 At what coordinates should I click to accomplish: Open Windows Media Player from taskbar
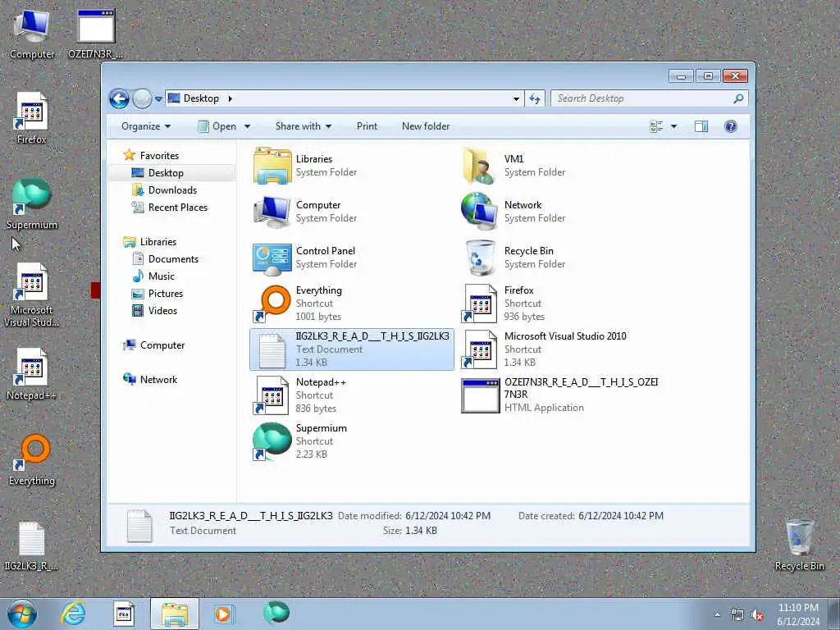point(223,614)
